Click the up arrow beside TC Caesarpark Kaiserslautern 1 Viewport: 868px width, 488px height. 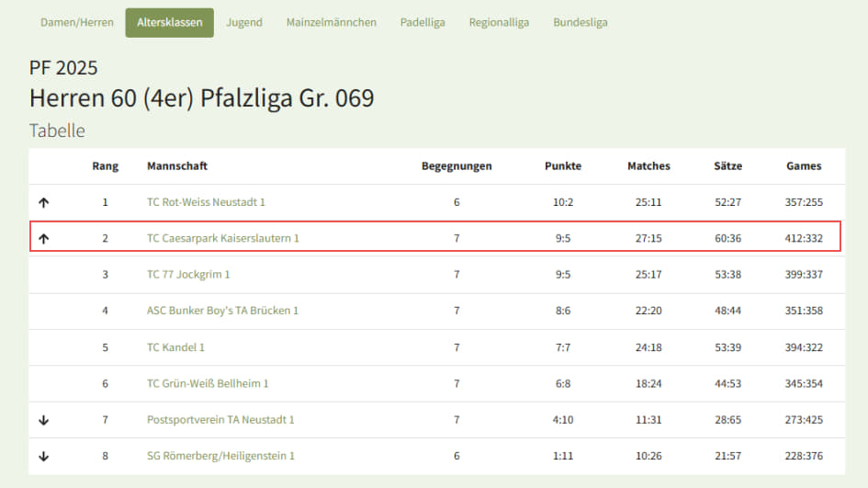[44, 239]
